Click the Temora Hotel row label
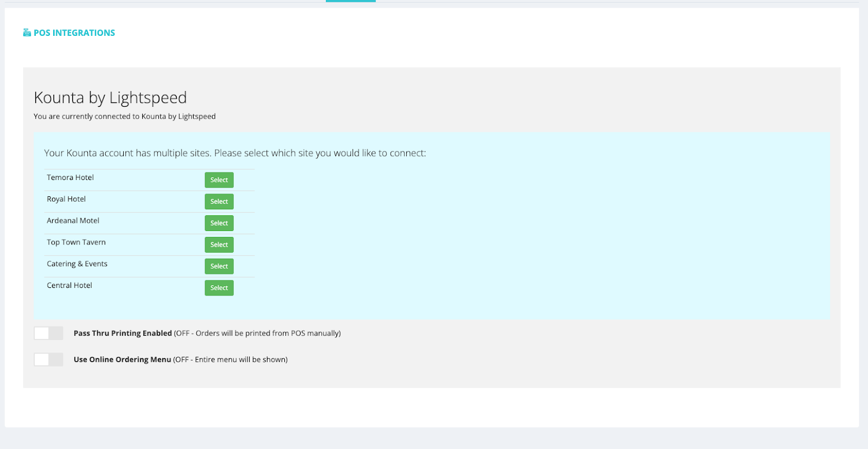Image resolution: width=868 pixels, height=449 pixels. (71, 178)
